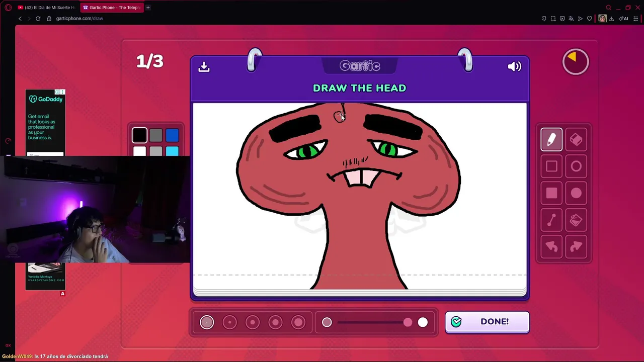
Task: Open the AI assistant button
Action: click(623, 19)
